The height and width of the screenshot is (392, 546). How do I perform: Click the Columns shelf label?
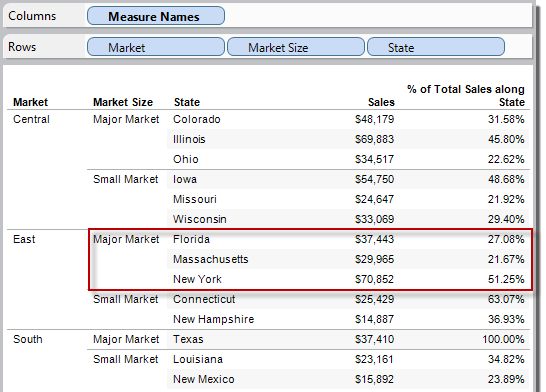(32, 16)
